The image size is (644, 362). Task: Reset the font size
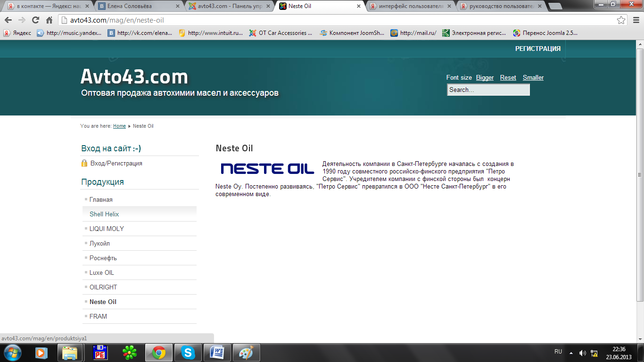pyautogui.click(x=508, y=77)
